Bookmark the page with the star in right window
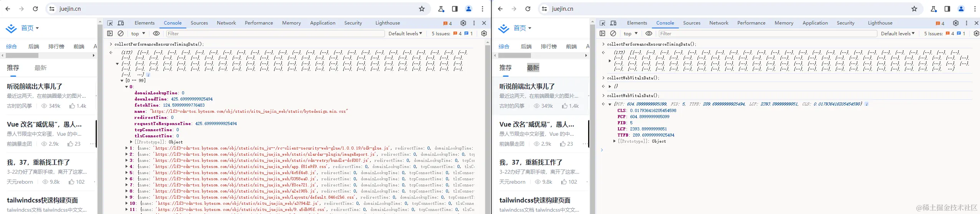 914,9
